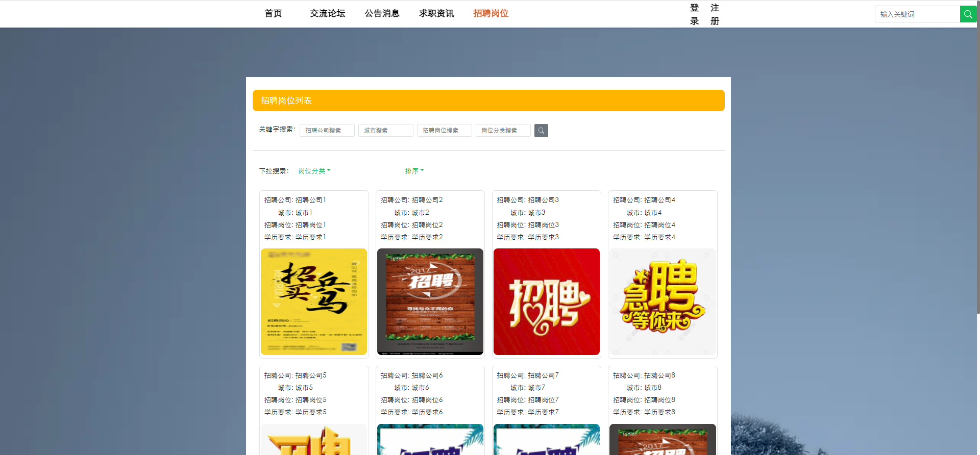Click the text 招聘岗位: 招聘岗位3
The width and height of the screenshot is (980, 455).
[x=528, y=225]
